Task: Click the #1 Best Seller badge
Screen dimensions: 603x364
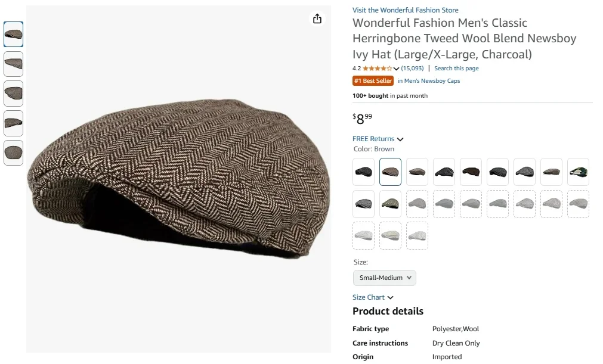Action: point(373,80)
